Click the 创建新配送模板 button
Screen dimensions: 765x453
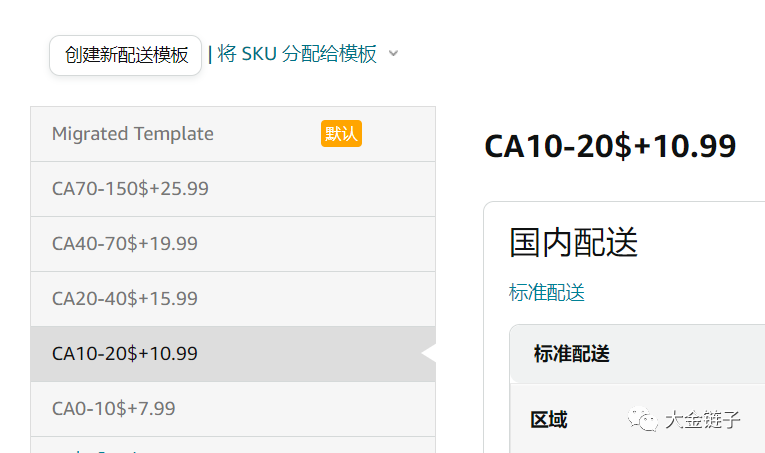(x=125, y=55)
